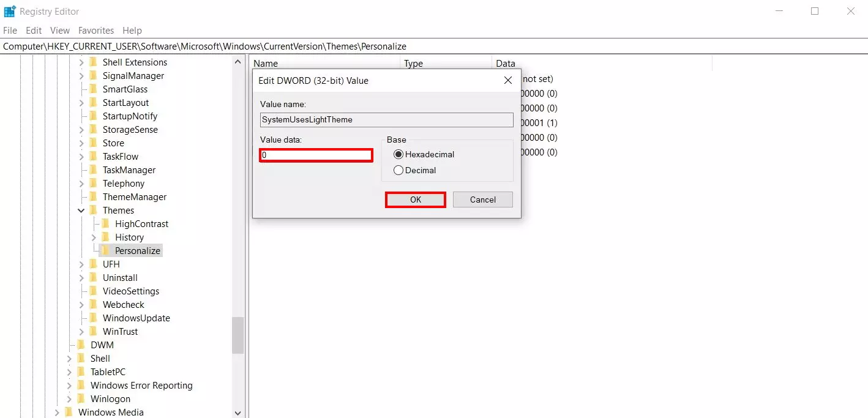Click the StartLayout folder icon
Viewport: 868px width, 418px height.
[93, 102]
